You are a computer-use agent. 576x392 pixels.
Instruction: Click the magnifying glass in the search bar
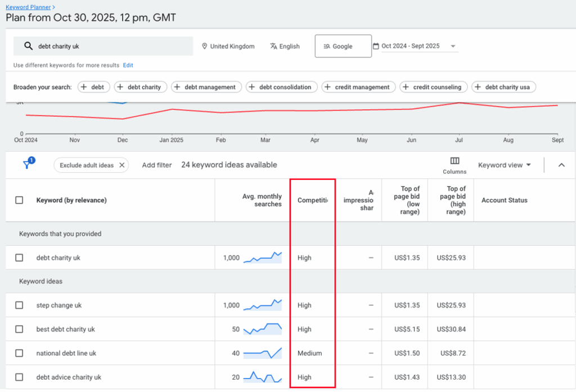pos(29,46)
